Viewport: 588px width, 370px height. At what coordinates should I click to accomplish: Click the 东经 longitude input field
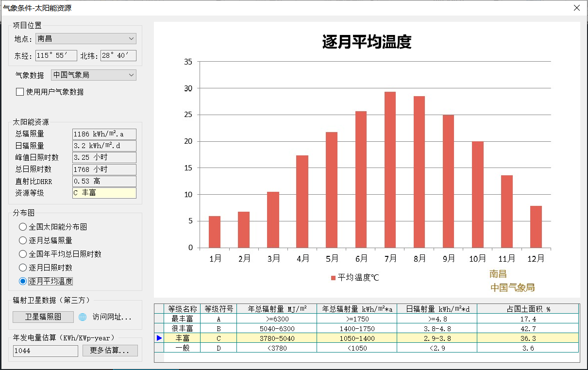[x=56, y=56]
